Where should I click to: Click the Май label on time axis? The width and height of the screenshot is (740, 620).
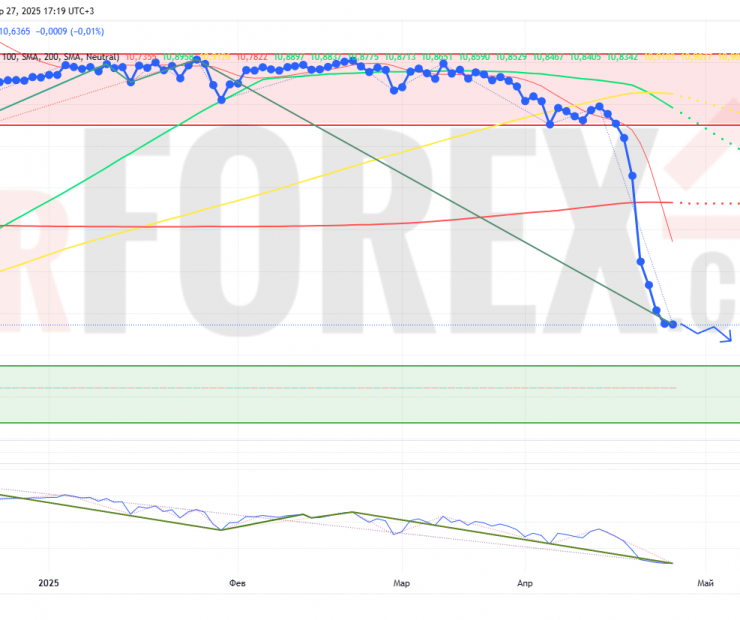(x=706, y=583)
